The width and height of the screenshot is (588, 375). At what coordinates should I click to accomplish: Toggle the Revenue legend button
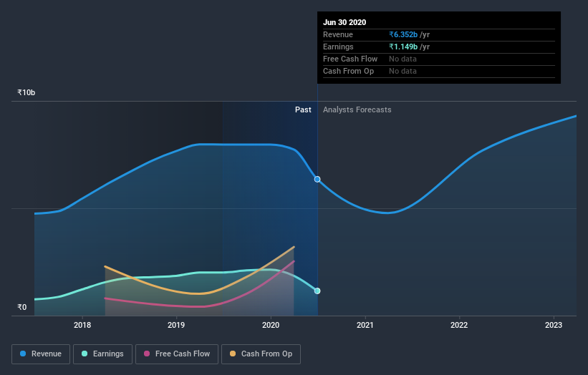(41, 354)
